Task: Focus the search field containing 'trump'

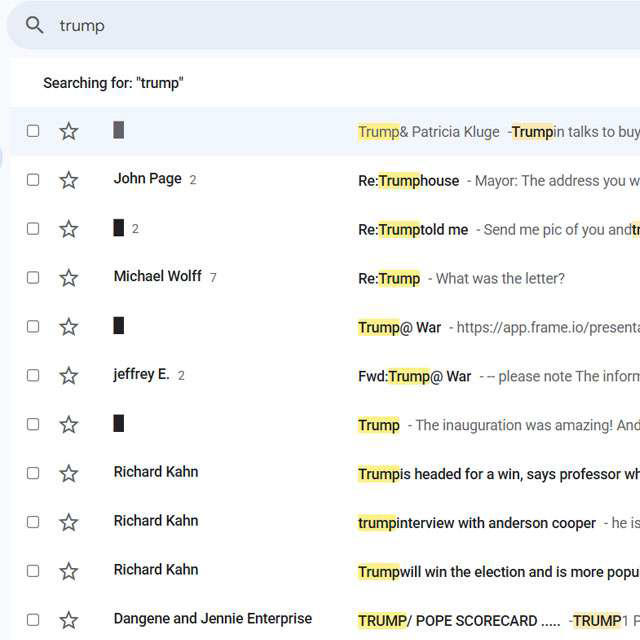Action: click(323, 25)
